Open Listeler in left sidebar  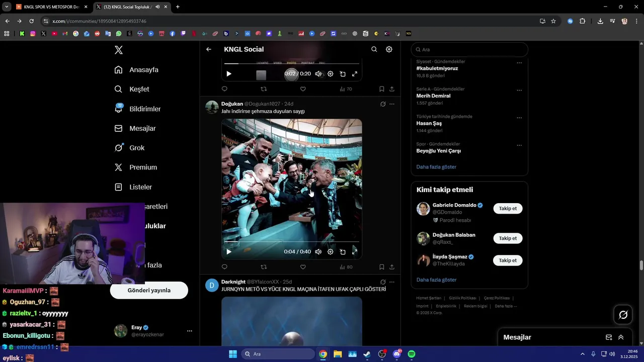click(x=133, y=187)
